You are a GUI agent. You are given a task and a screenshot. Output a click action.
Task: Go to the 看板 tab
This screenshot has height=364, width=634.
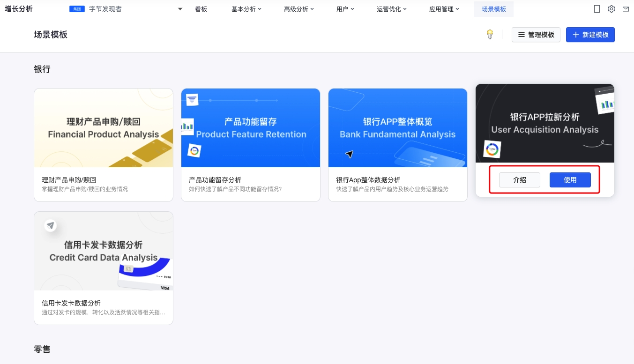point(201,9)
